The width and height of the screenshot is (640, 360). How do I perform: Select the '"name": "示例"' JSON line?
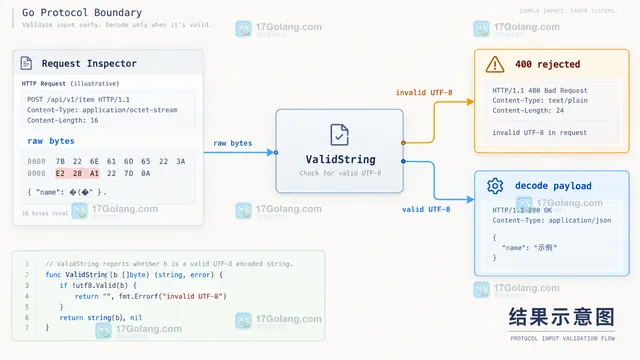[529, 248]
